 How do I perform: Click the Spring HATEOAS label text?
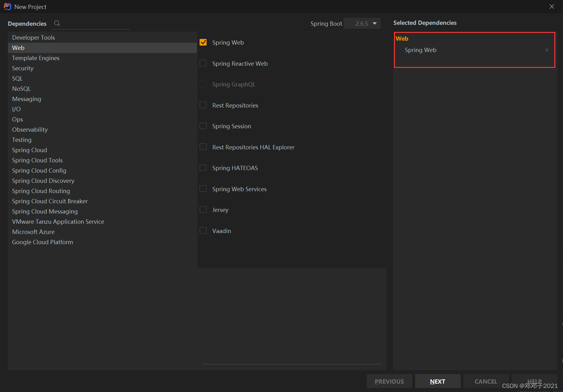pos(235,168)
